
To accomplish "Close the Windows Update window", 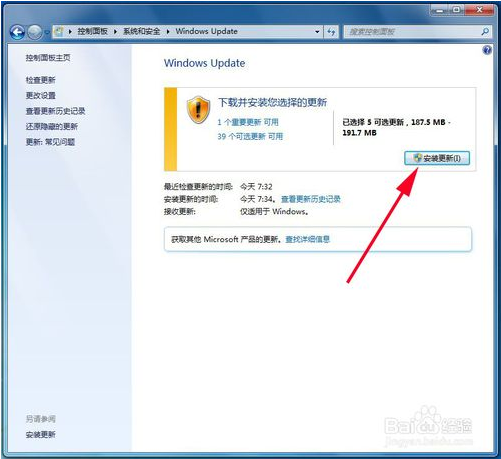I will click(x=479, y=10).
